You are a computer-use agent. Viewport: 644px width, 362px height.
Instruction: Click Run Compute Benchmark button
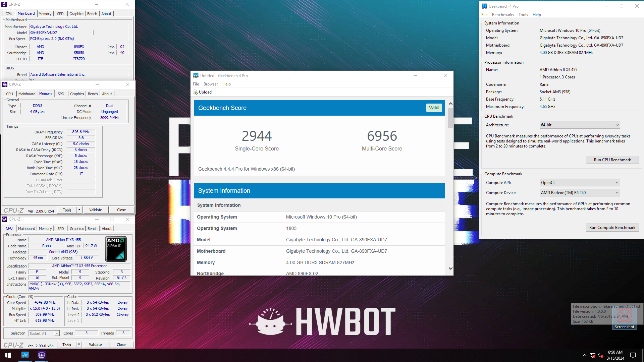pos(612,228)
